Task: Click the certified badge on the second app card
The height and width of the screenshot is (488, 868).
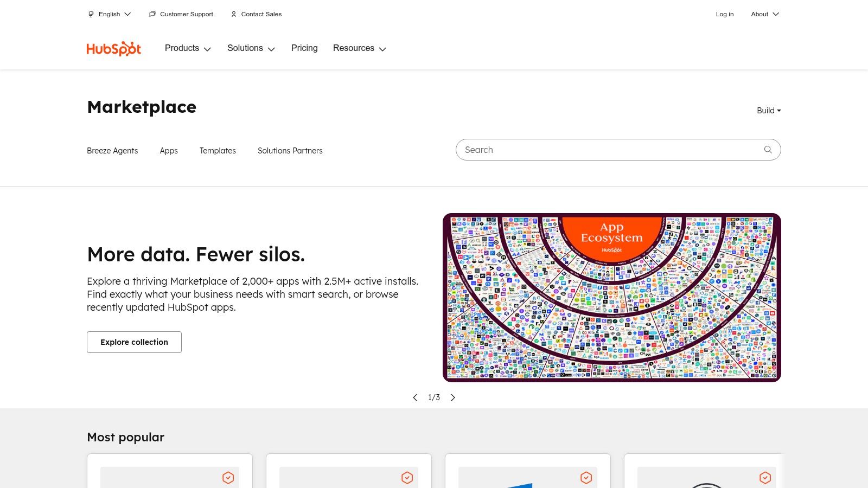Action: click(407, 478)
